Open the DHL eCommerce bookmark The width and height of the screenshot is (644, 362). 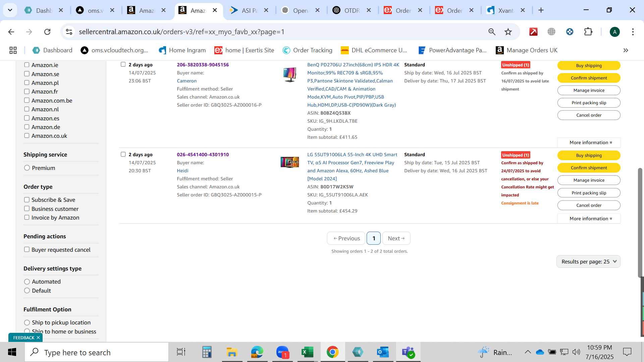point(374,50)
